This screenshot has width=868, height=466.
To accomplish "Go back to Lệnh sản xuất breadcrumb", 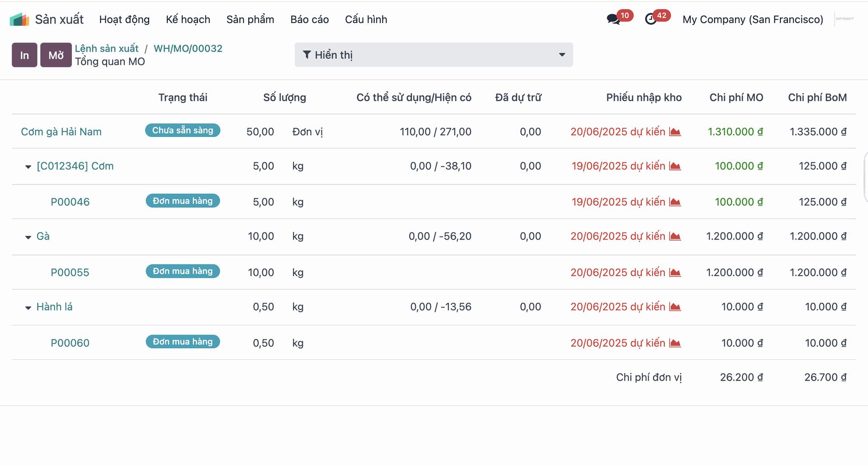I will pyautogui.click(x=107, y=48).
